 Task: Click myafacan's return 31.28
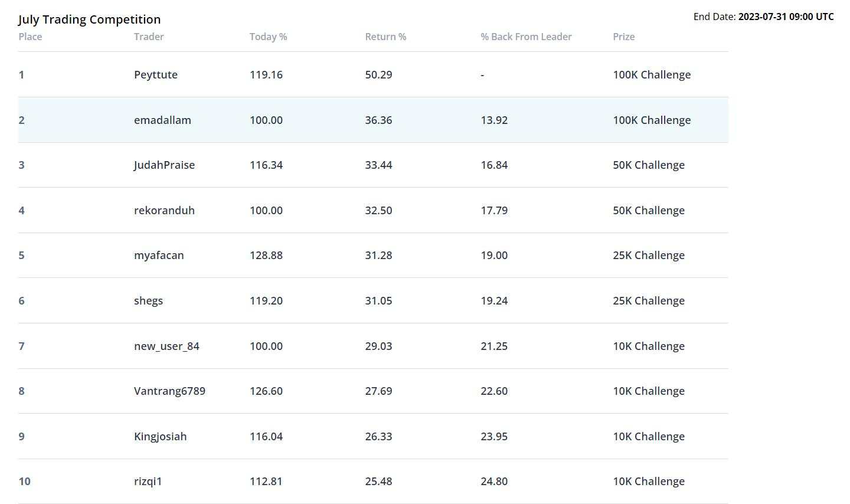[x=378, y=256]
